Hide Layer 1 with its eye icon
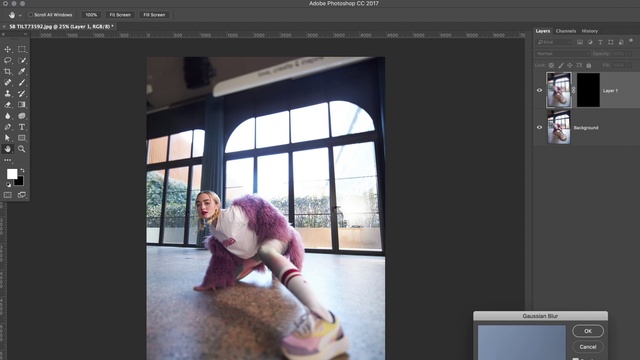 tap(539, 90)
